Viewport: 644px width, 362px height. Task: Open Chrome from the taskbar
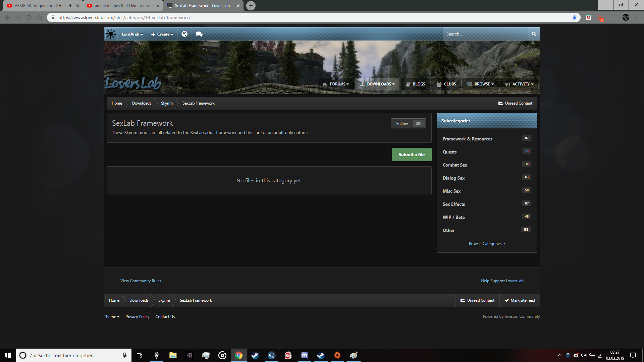click(x=239, y=355)
